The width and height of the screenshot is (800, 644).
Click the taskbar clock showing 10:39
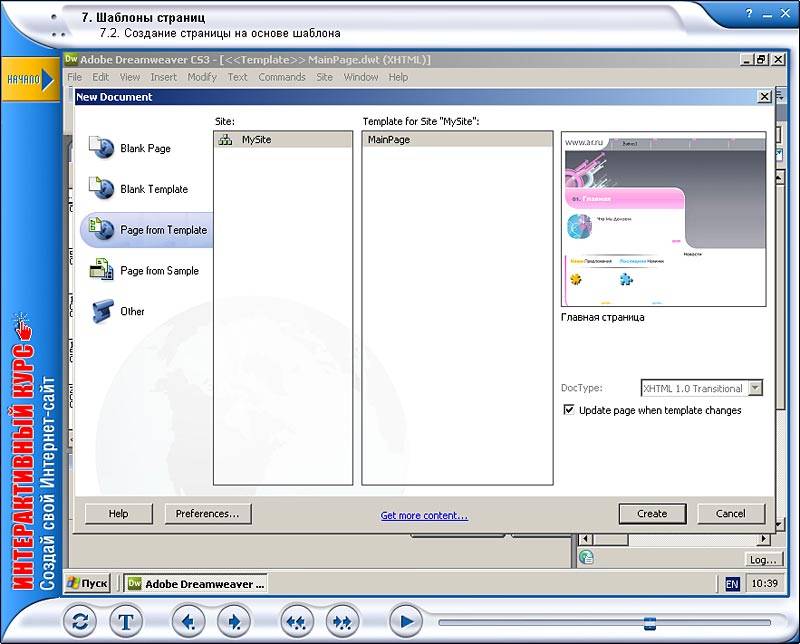pyautogui.click(x=764, y=583)
